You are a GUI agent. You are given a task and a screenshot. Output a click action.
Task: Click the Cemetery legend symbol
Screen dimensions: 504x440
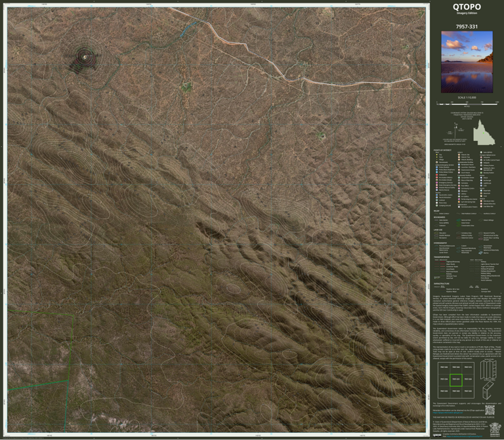click(x=459, y=183)
